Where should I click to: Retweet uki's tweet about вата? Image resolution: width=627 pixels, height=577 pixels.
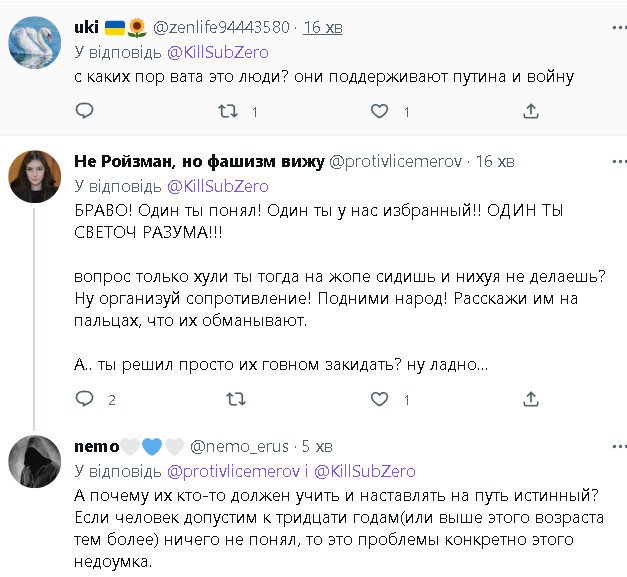pos(228,113)
